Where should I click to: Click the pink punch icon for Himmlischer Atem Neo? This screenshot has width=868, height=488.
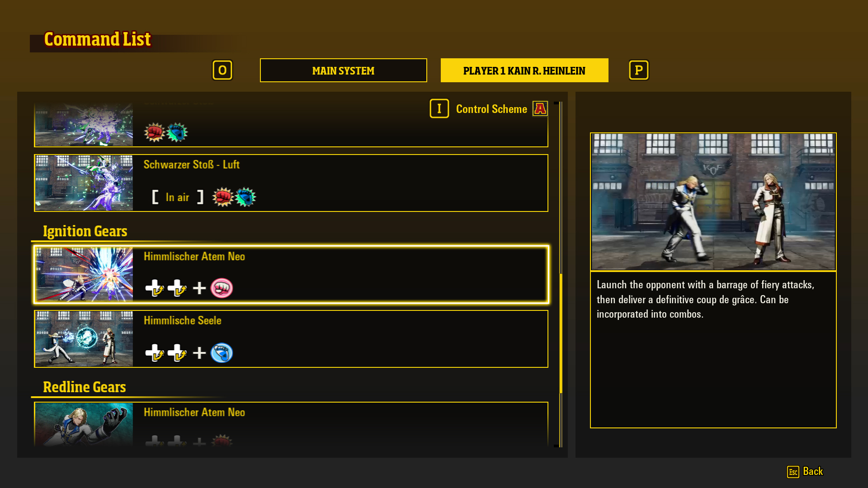click(x=222, y=288)
